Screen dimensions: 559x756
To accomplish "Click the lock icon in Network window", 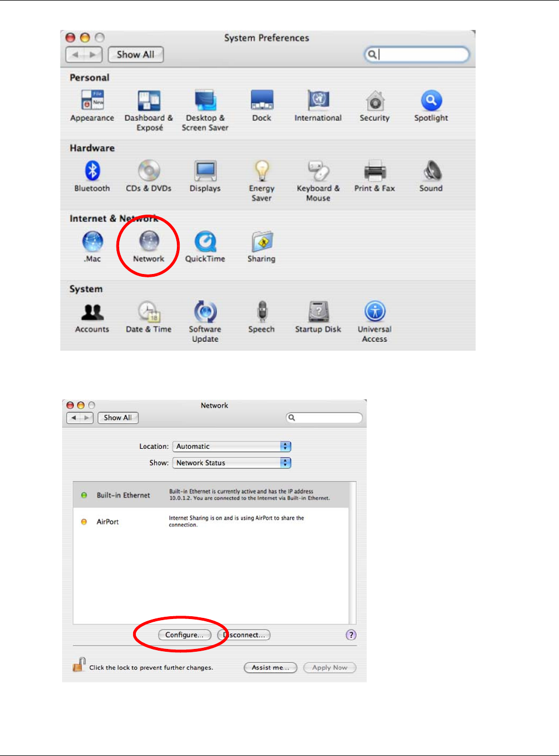I will coord(79,664).
